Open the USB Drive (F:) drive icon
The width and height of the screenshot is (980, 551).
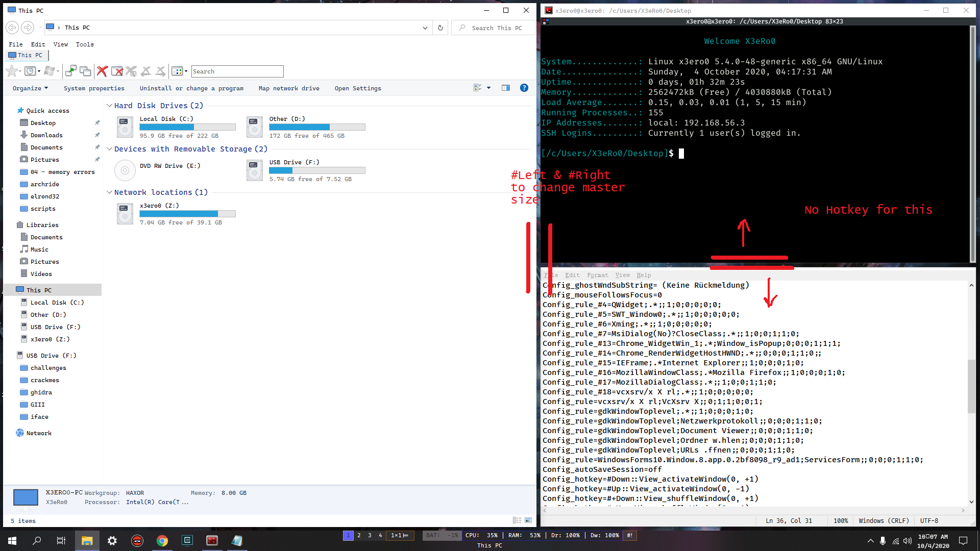[x=254, y=170]
